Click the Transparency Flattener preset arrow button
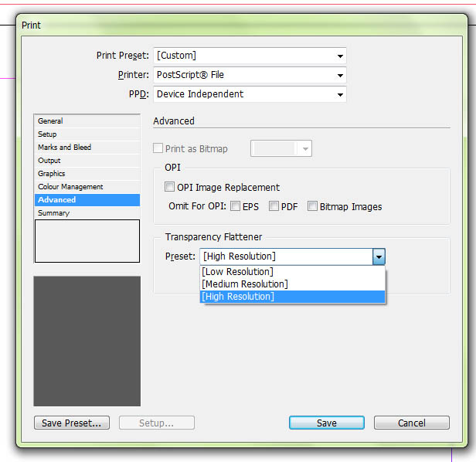The image size is (476, 462). pos(379,256)
